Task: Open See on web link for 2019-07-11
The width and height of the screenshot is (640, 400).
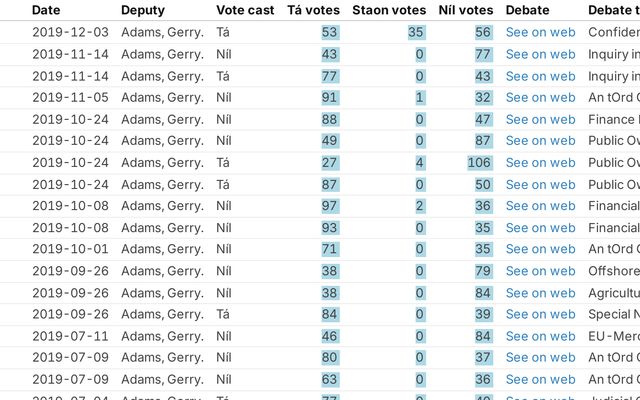Action: pos(540,336)
